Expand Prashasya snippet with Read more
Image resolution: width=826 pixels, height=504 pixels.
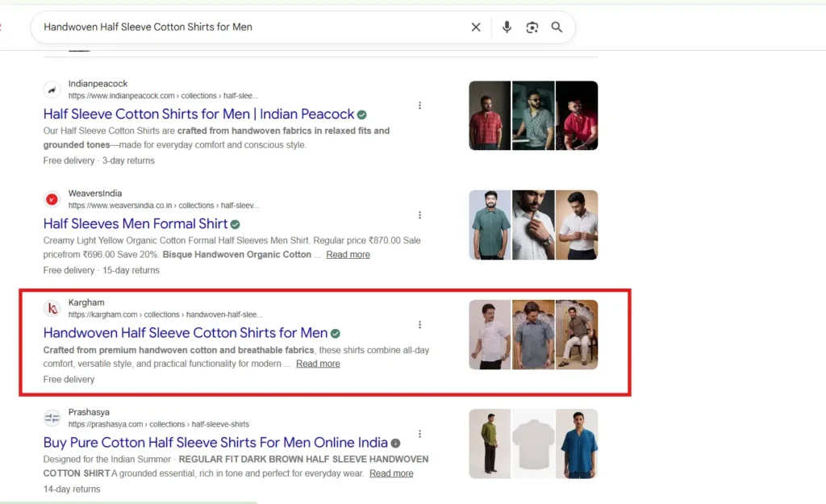(391, 473)
